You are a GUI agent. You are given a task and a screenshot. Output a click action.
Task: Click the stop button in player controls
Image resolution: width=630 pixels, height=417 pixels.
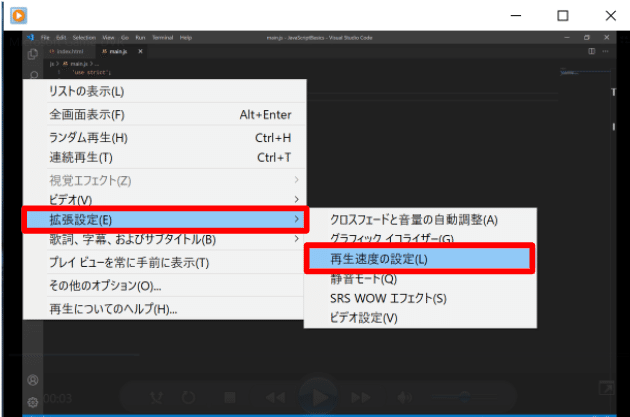tap(230, 397)
